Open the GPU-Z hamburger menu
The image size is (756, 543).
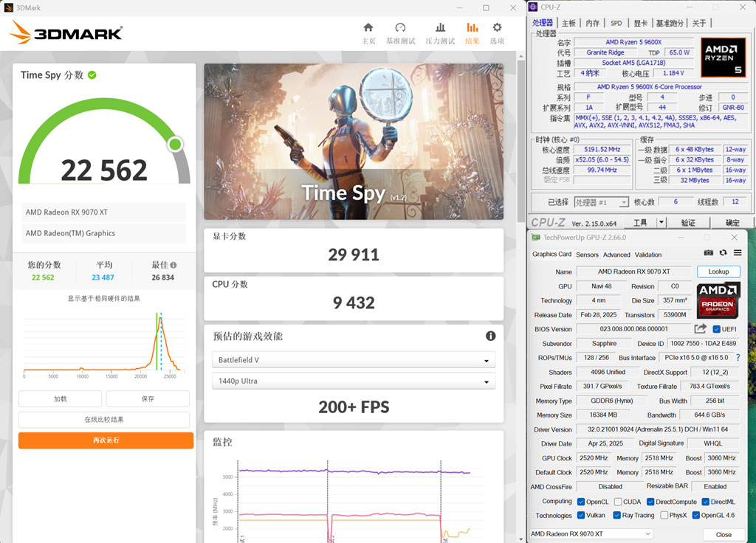click(738, 253)
